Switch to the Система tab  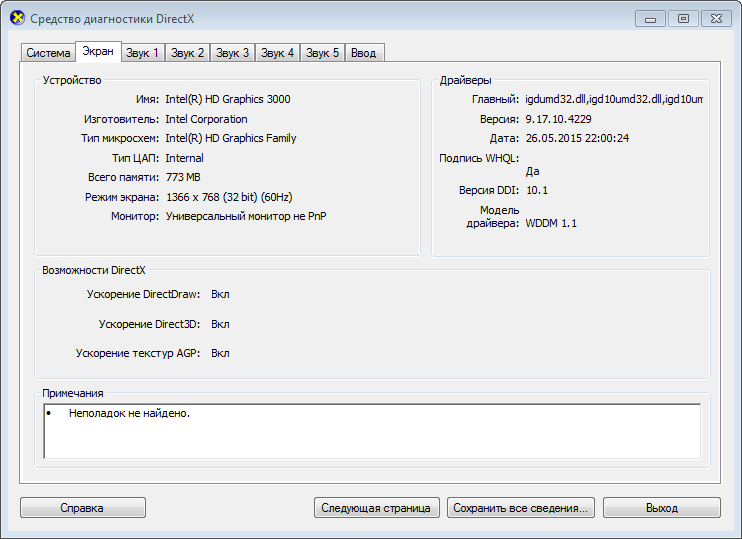(x=48, y=53)
